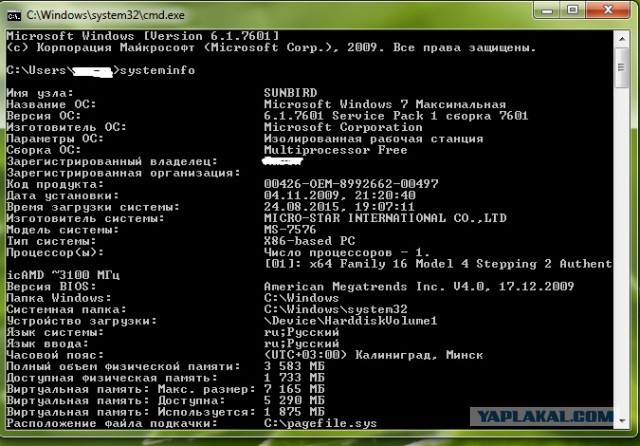The height and width of the screenshot is (446, 640).
Task: Click the text icAMD ~3100 МГц
Action: [x=63, y=275]
